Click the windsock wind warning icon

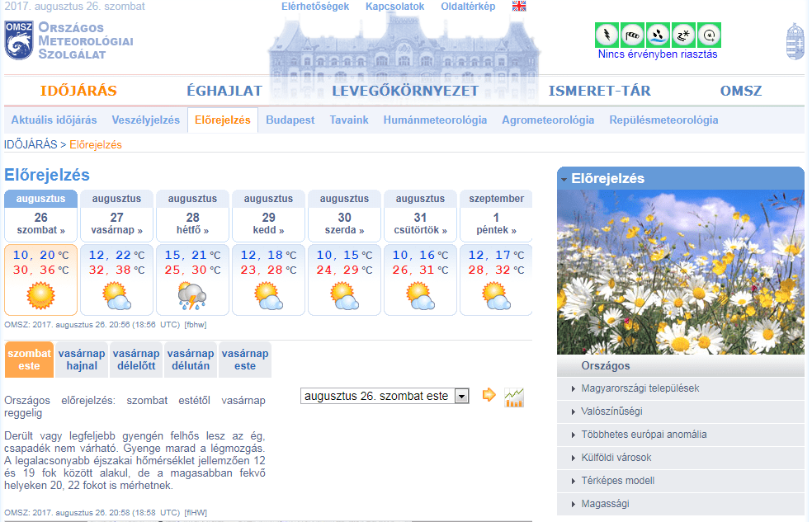[x=632, y=35]
